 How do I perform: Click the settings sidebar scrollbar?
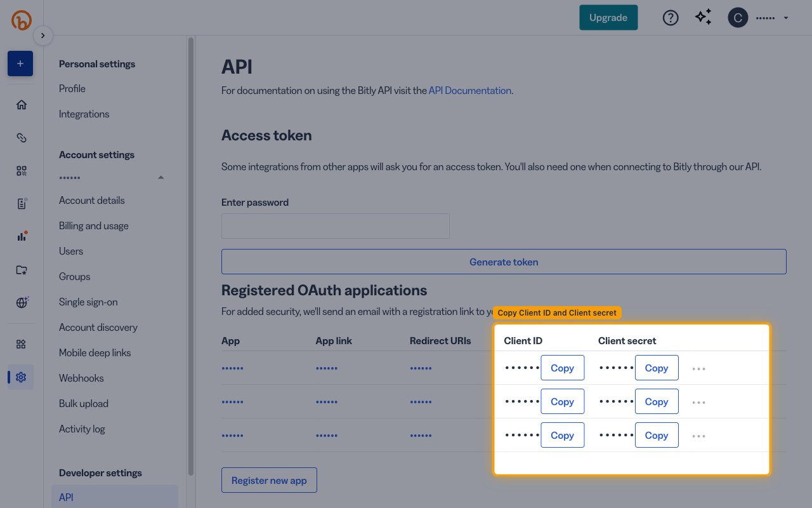(191, 256)
